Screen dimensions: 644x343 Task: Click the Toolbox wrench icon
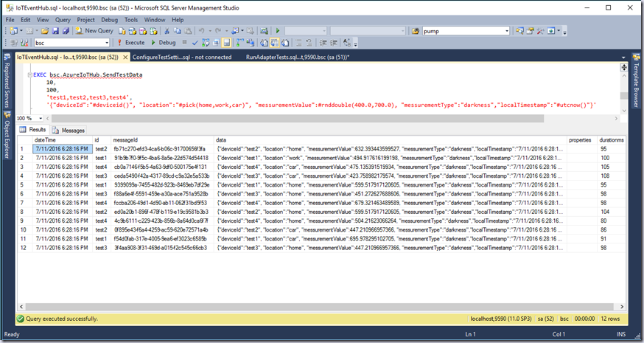(541, 31)
